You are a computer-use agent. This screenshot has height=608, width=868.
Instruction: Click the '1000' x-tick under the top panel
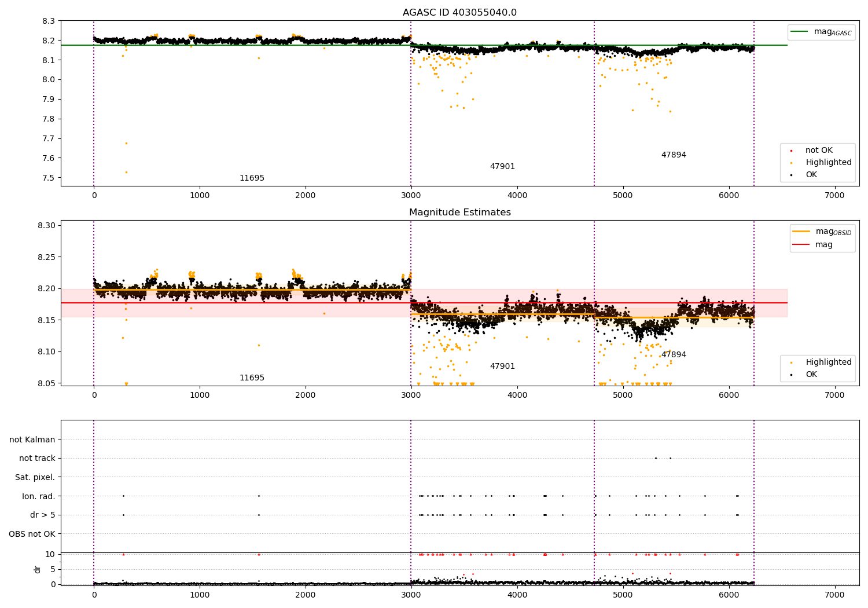pyautogui.click(x=200, y=196)
